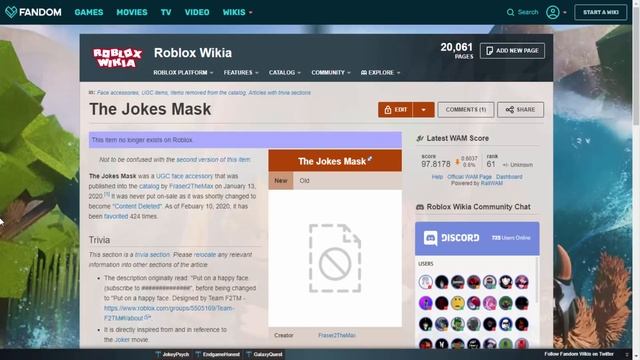Select the Old infobox tab
The width and height of the screenshot is (640, 360).
pos(304,180)
